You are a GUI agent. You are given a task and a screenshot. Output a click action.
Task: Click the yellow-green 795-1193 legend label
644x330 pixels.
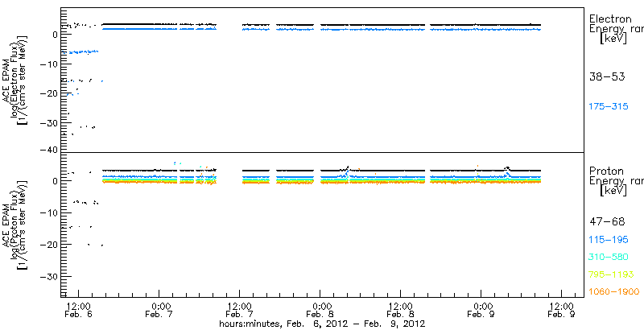[612, 274]
